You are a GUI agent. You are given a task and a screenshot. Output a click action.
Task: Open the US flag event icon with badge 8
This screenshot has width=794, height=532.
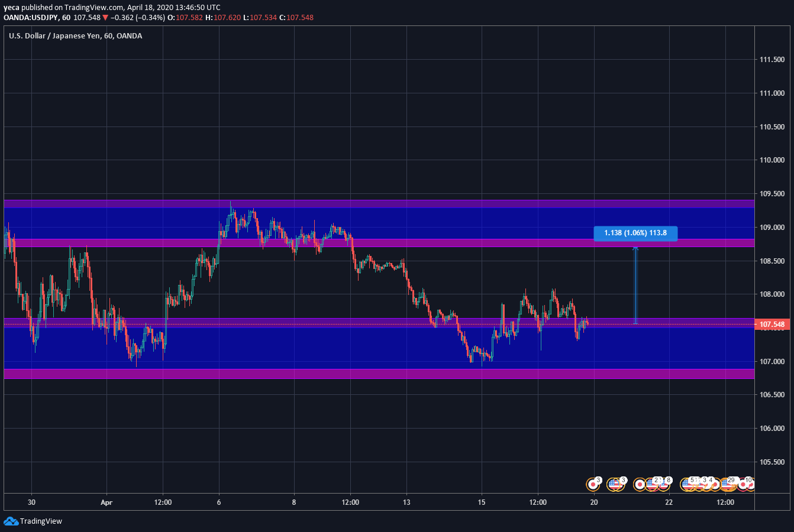(664, 485)
